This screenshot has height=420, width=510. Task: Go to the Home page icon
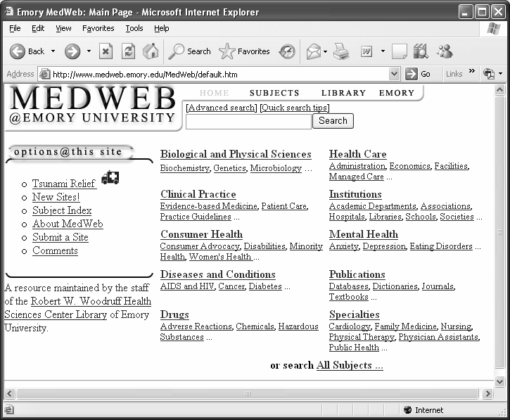(x=151, y=51)
